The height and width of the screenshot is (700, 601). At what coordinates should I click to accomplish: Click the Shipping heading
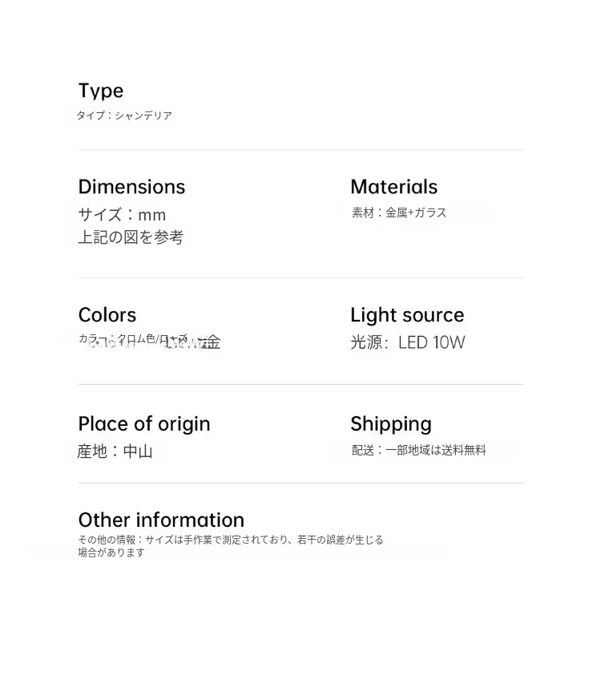coord(390,423)
